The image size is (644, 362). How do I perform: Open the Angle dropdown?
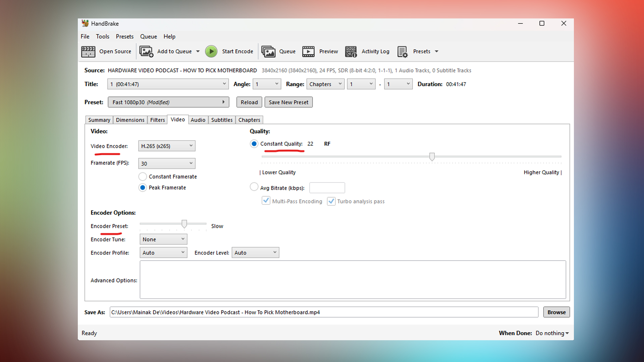[x=267, y=84]
